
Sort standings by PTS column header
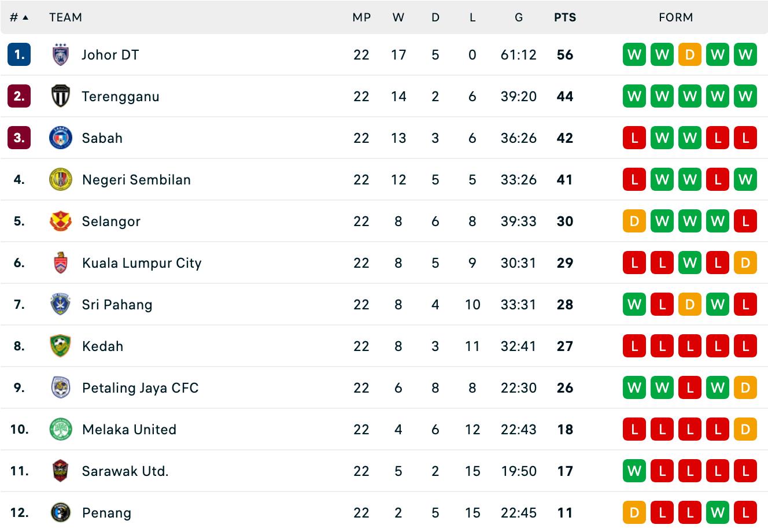565,17
